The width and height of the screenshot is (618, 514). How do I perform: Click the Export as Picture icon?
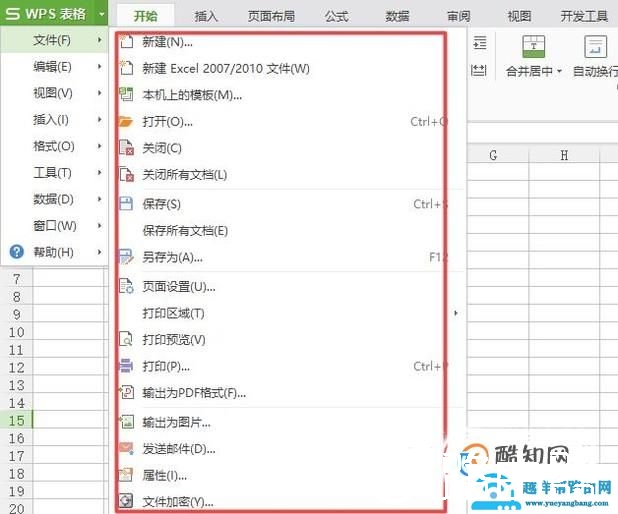[126, 422]
